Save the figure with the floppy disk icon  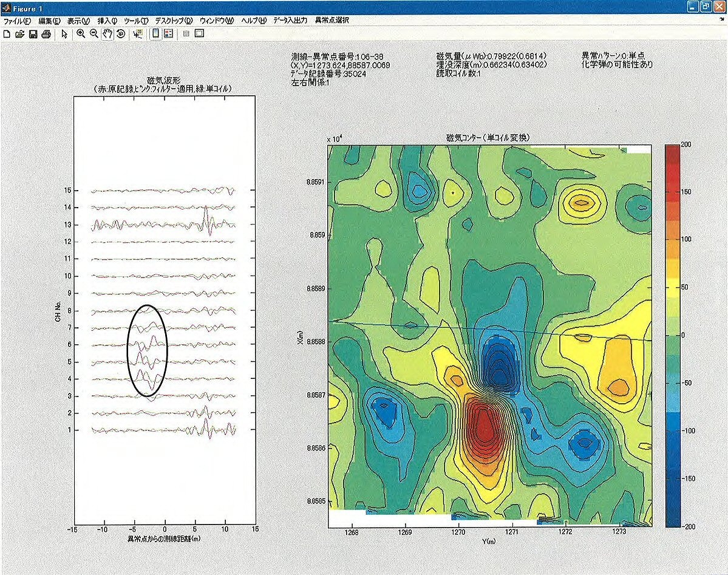pyautogui.click(x=33, y=34)
